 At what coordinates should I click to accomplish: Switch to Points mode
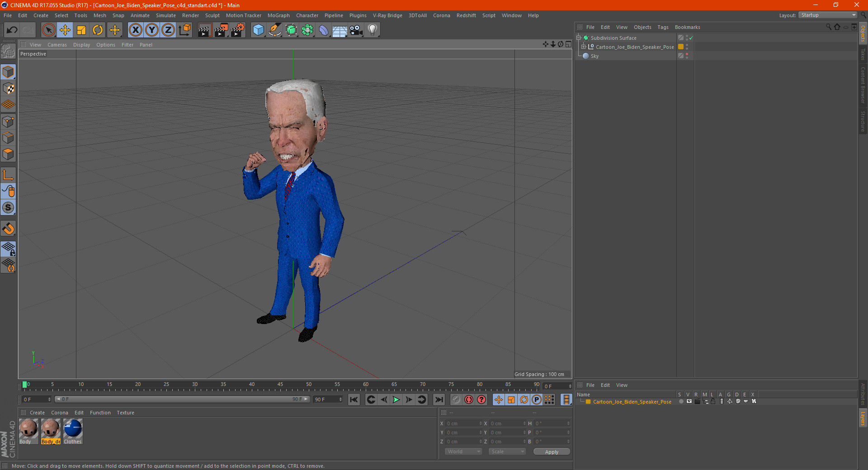(x=8, y=122)
